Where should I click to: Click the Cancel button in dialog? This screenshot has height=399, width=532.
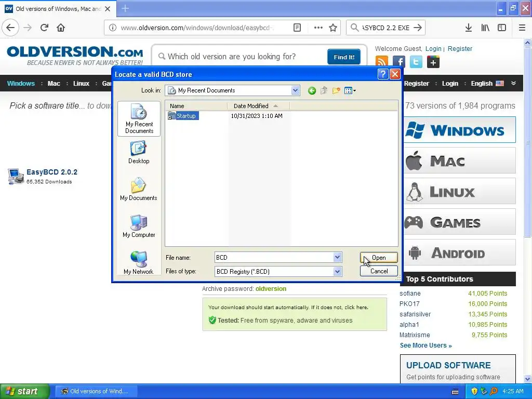click(x=379, y=271)
